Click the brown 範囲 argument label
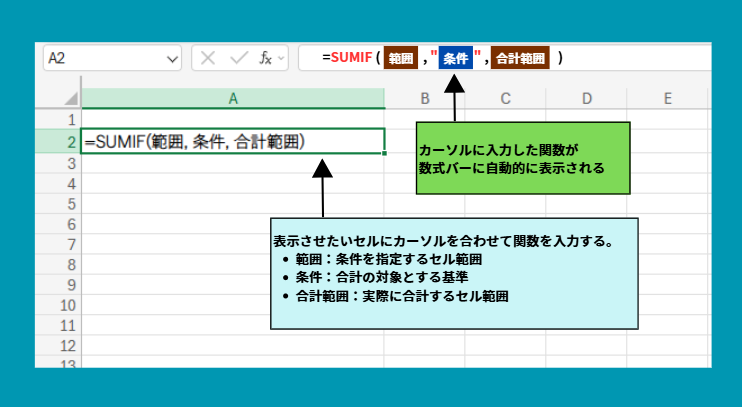 click(x=400, y=59)
